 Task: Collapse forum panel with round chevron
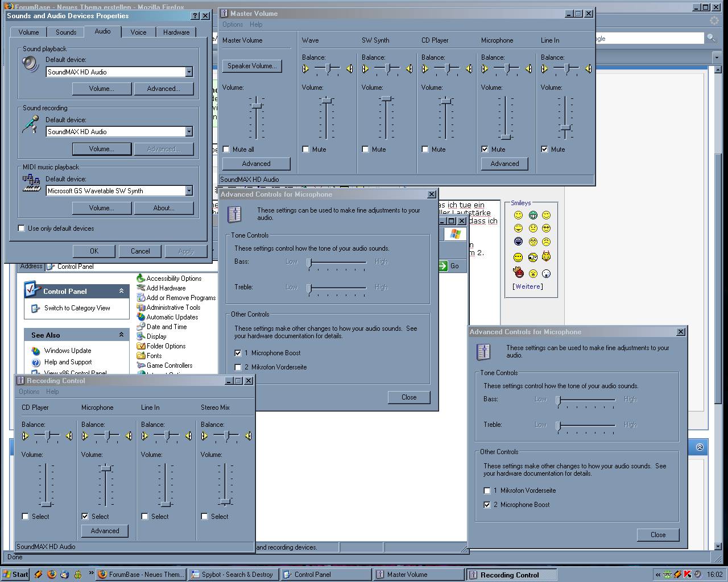(x=700, y=447)
